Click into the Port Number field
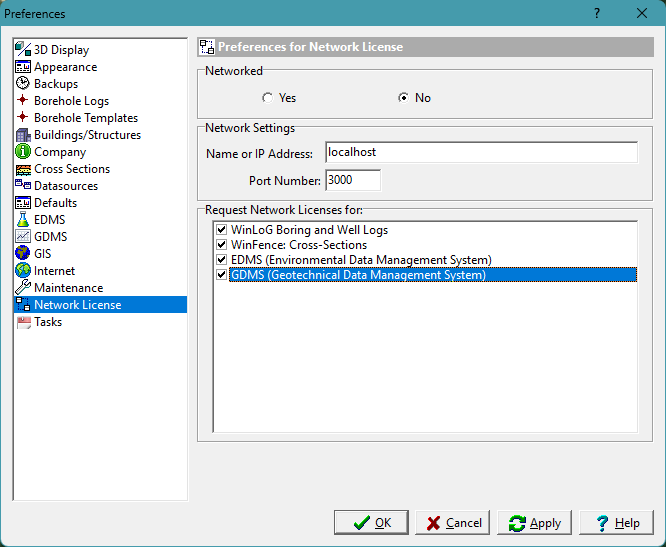 (352, 180)
